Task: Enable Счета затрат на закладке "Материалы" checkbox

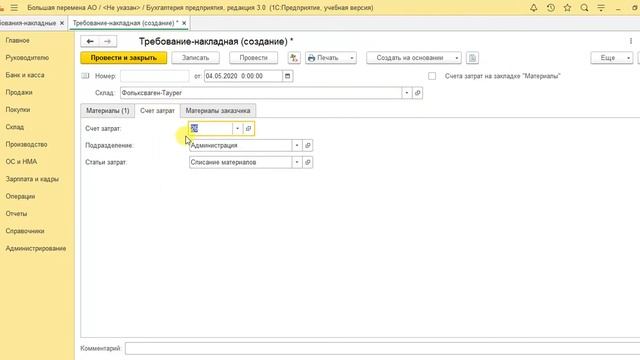Action: coord(432,76)
